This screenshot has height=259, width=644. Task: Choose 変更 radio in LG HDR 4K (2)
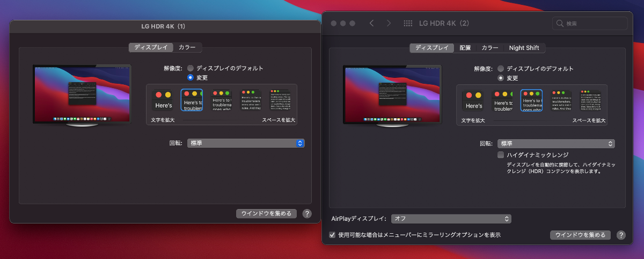coord(501,77)
